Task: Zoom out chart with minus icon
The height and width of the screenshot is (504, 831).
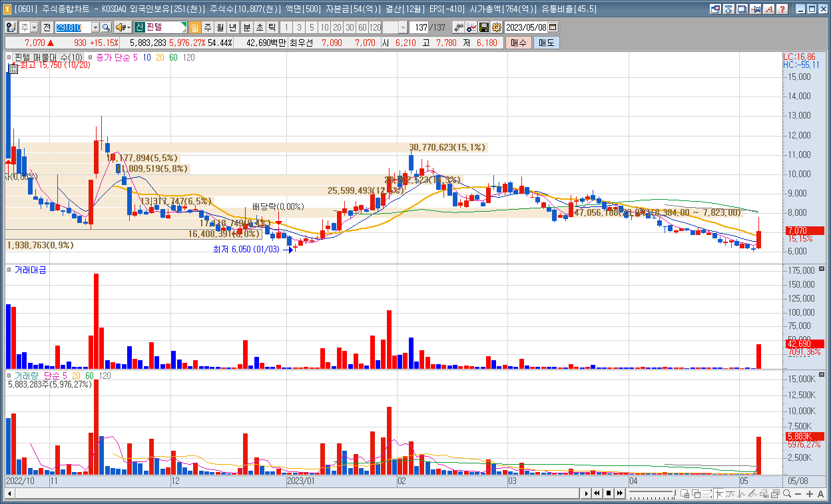Action: 798,493
